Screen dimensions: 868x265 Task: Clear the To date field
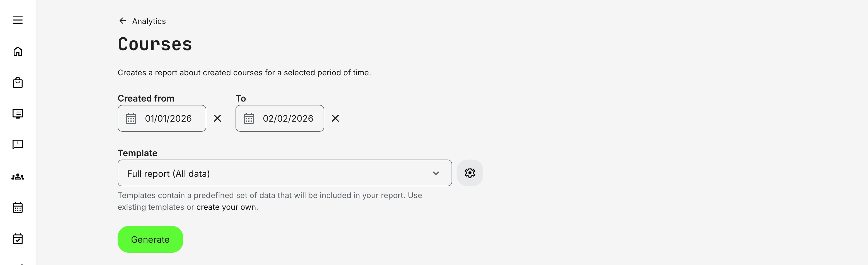tap(336, 118)
